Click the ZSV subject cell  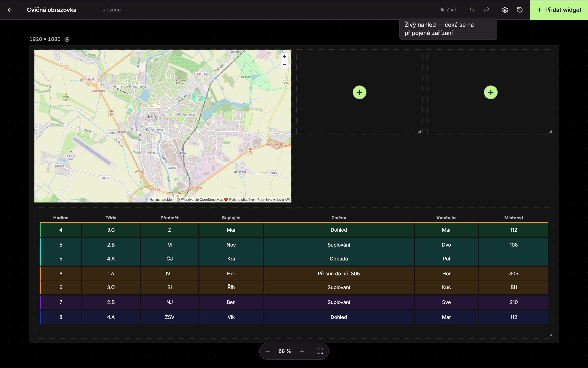pos(170,317)
